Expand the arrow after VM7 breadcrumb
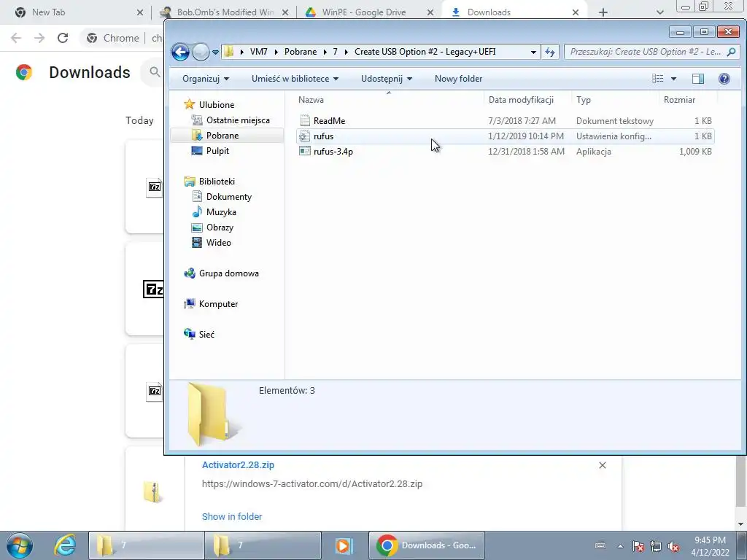This screenshot has width=747, height=560. (276, 52)
